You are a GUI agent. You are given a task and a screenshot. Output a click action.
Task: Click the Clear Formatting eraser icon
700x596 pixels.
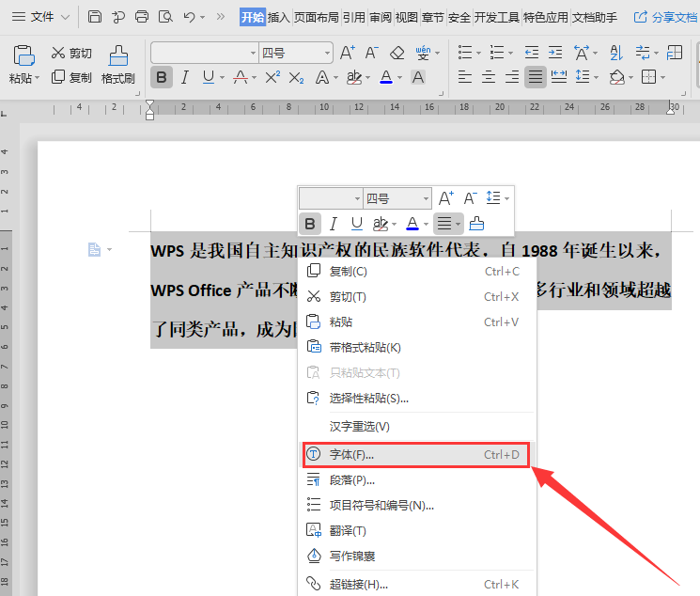click(397, 53)
